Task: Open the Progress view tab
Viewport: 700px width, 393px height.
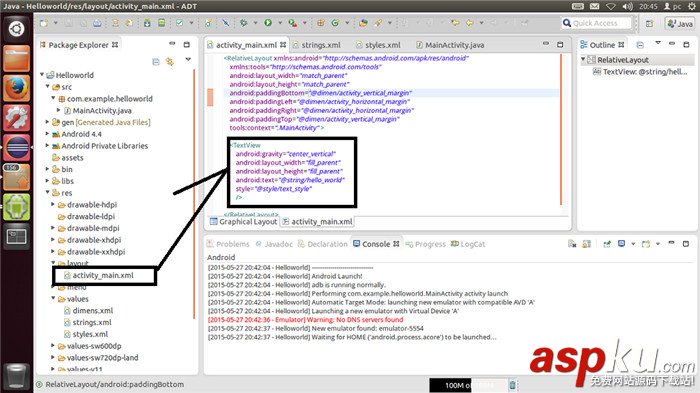Action: pyautogui.click(x=425, y=244)
